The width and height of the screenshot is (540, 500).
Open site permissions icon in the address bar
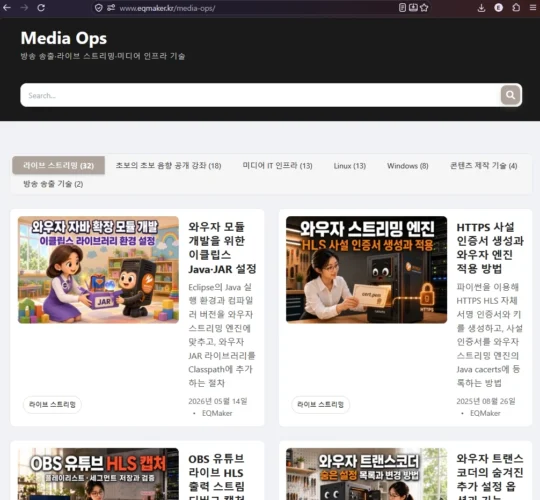pos(111,8)
